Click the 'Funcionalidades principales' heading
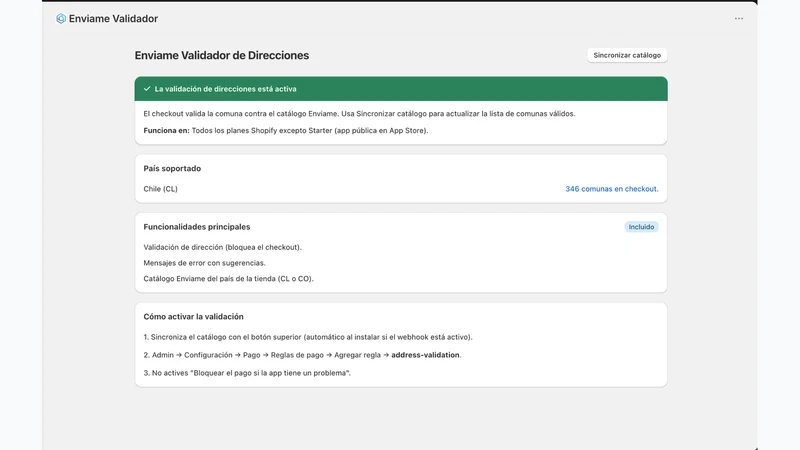Image resolution: width=800 pixels, height=450 pixels. tap(197, 227)
